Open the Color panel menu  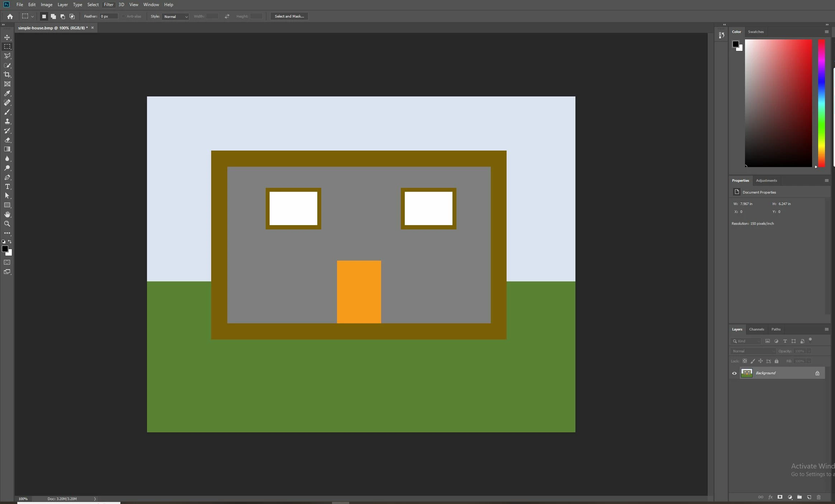coord(827,32)
